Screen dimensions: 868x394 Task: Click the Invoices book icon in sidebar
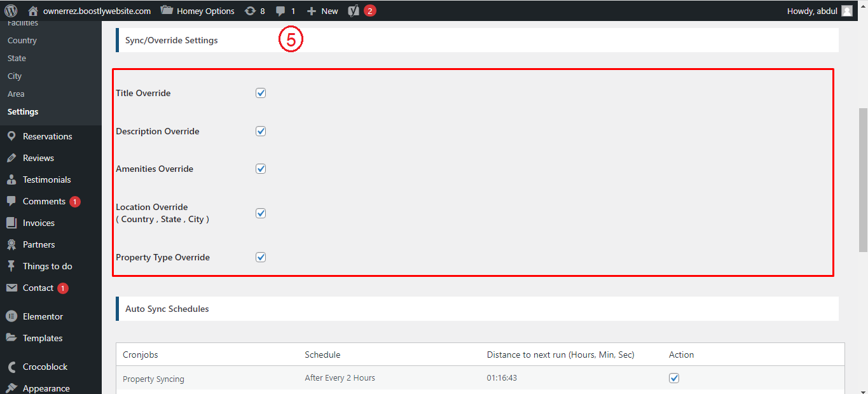11,223
